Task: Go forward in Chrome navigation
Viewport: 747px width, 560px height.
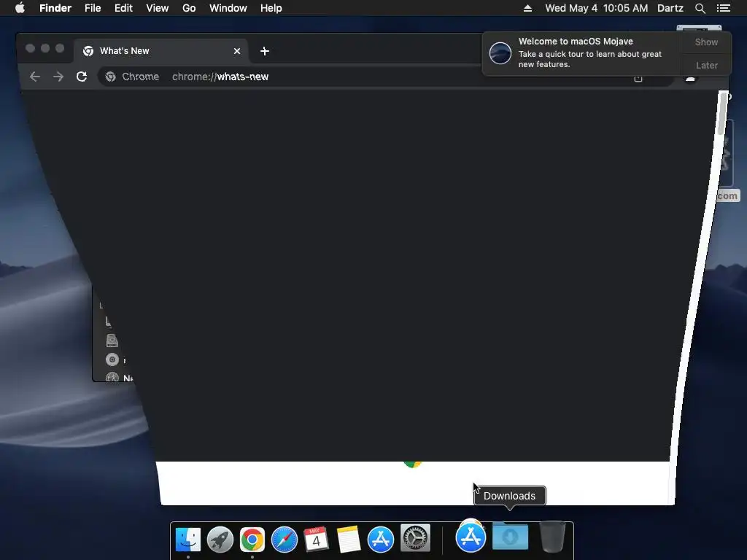Action: pos(58,76)
